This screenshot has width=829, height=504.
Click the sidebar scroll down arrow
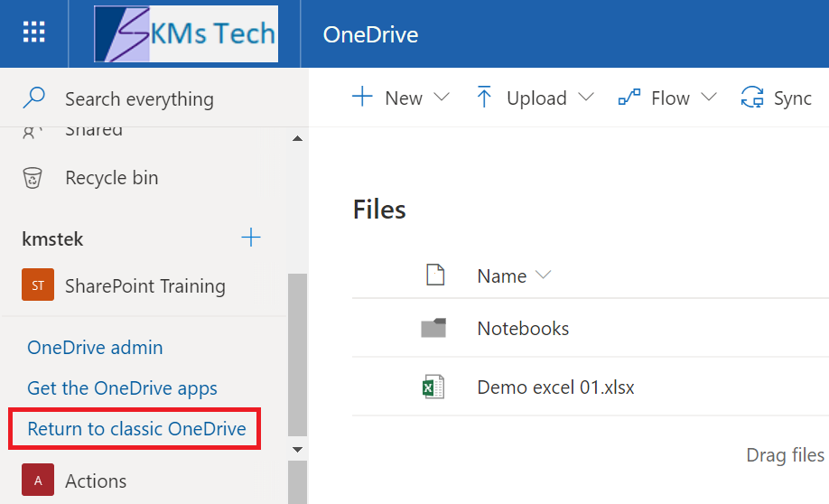(298, 450)
